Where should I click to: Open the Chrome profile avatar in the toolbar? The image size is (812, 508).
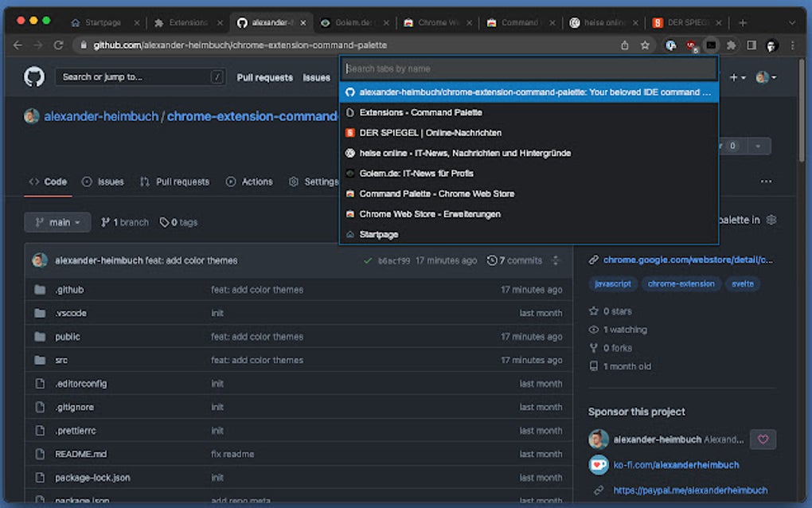(x=772, y=46)
